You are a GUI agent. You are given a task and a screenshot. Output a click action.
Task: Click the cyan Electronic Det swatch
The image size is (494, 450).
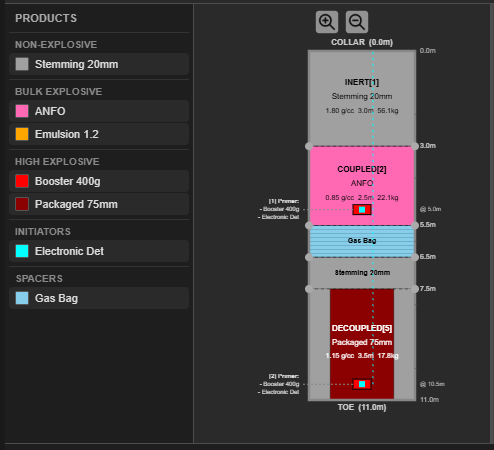[x=22, y=251]
